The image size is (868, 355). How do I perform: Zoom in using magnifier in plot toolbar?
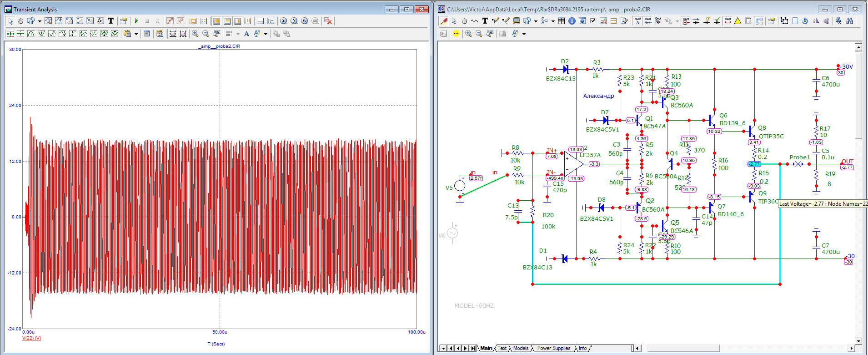tap(195, 34)
